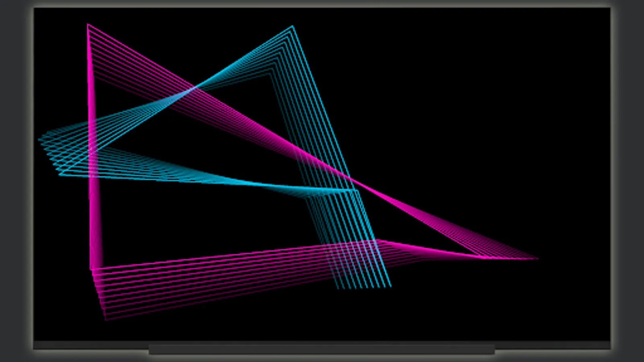The height and width of the screenshot is (362, 644).
Task: Click the screensaver preview on the monitor
Action: 322,174
